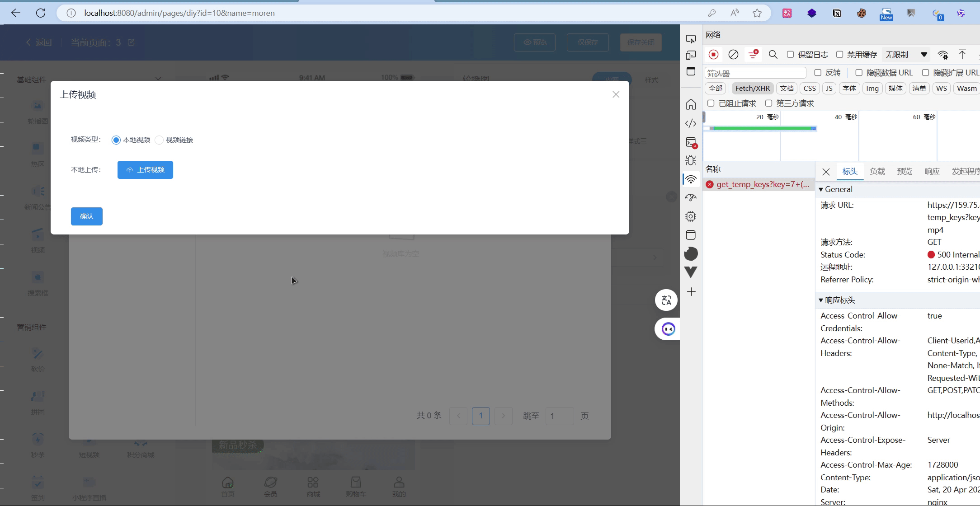This screenshot has height=506, width=980.
Task: Open network search (magnifier icon)
Action: 773,54
